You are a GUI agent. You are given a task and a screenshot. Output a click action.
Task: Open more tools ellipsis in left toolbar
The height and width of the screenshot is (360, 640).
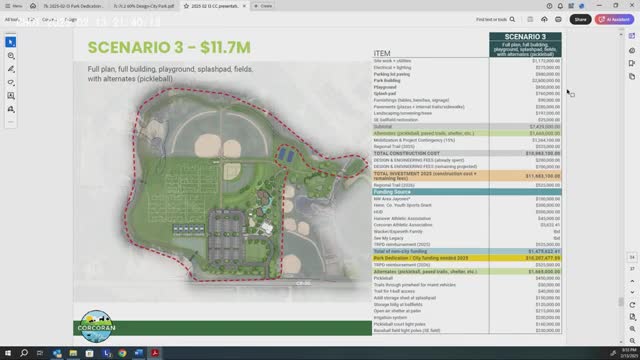tap(11, 122)
